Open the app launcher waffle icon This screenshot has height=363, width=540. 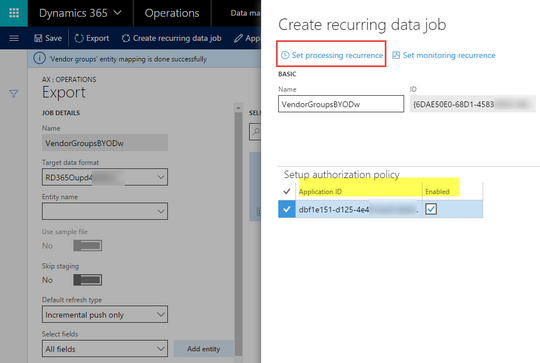[x=14, y=13]
